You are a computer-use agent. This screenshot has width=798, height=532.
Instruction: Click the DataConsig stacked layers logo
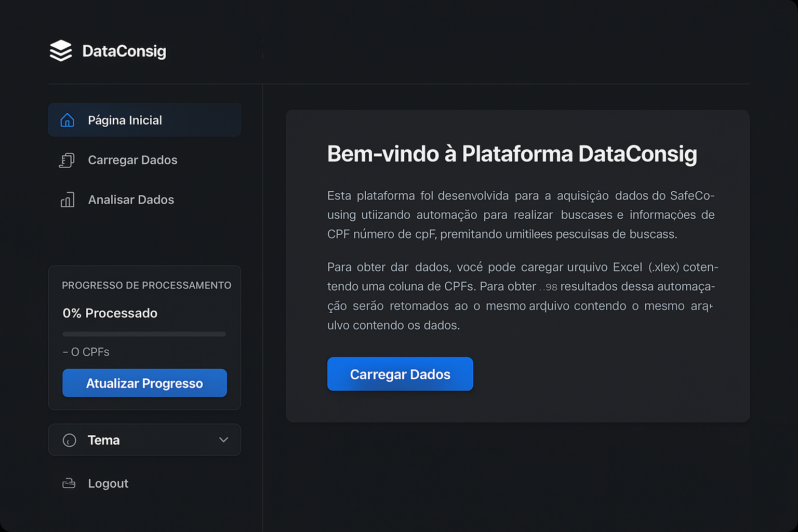point(61,50)
